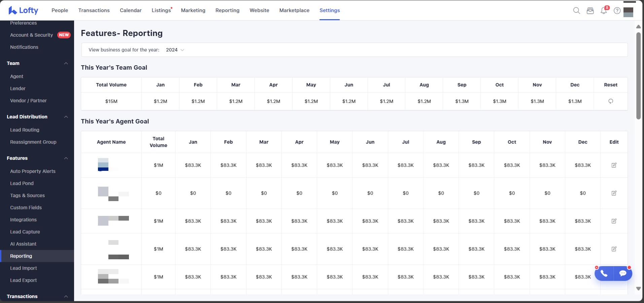Click the scrollbar down arrow
644x303 pixels.
(x=638, y=289)
